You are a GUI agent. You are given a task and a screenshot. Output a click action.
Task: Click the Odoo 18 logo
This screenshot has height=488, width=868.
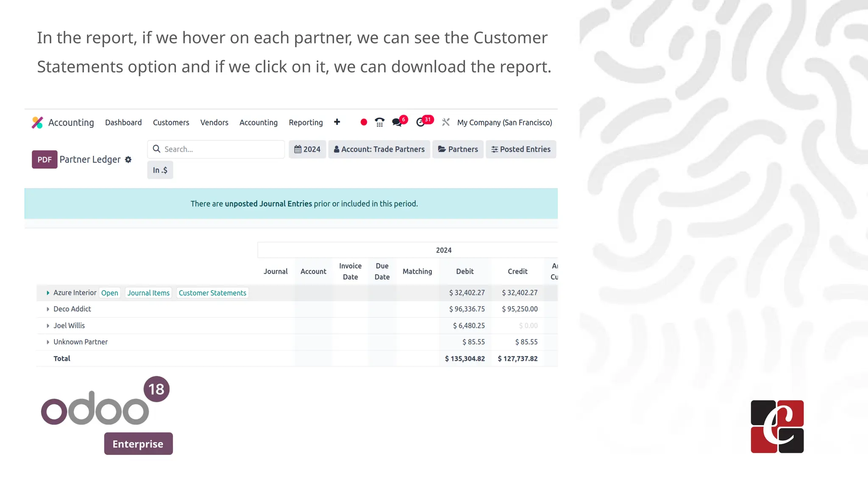pos(105,401)
